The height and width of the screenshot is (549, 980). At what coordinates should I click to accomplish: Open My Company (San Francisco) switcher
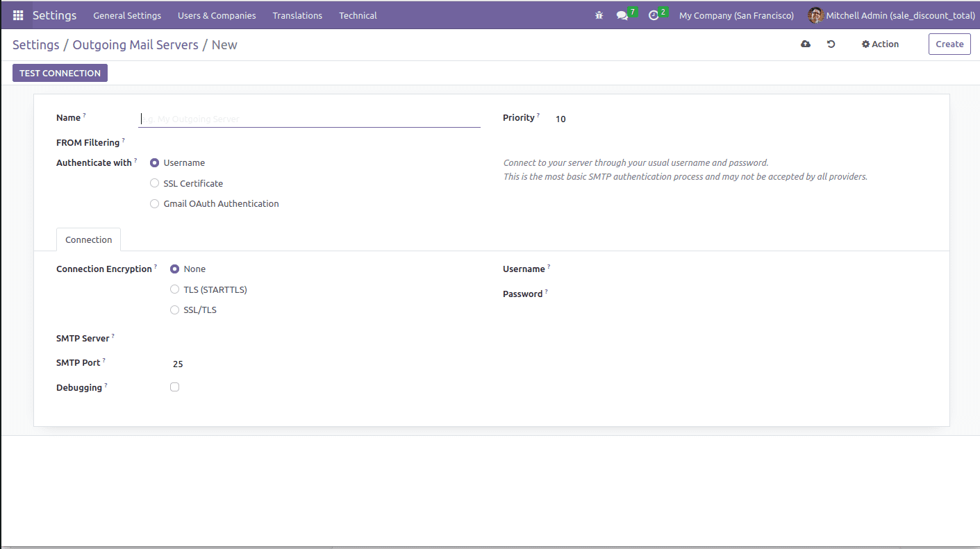(x=736, y=15)
